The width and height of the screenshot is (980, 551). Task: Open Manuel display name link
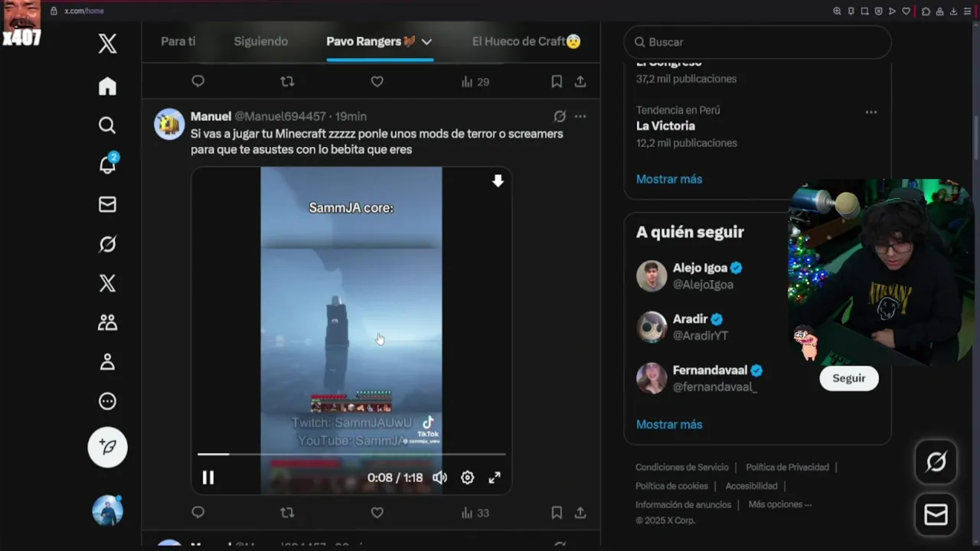(x=211, y=116)
